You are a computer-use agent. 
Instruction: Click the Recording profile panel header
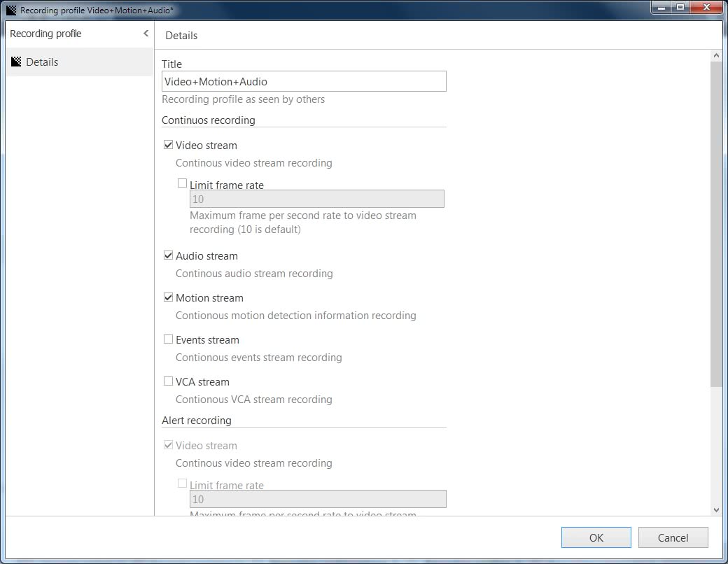pyautogui.click(x=46, y=33)
